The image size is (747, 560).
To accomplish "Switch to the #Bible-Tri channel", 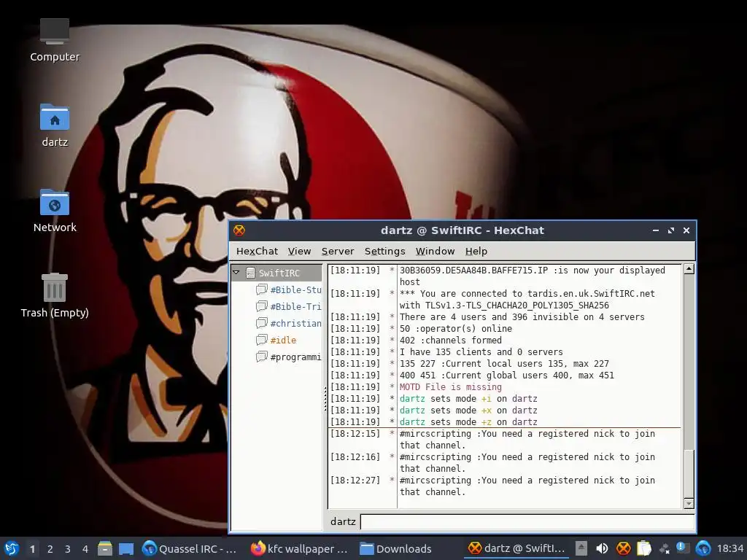I will tap(295, 307).
